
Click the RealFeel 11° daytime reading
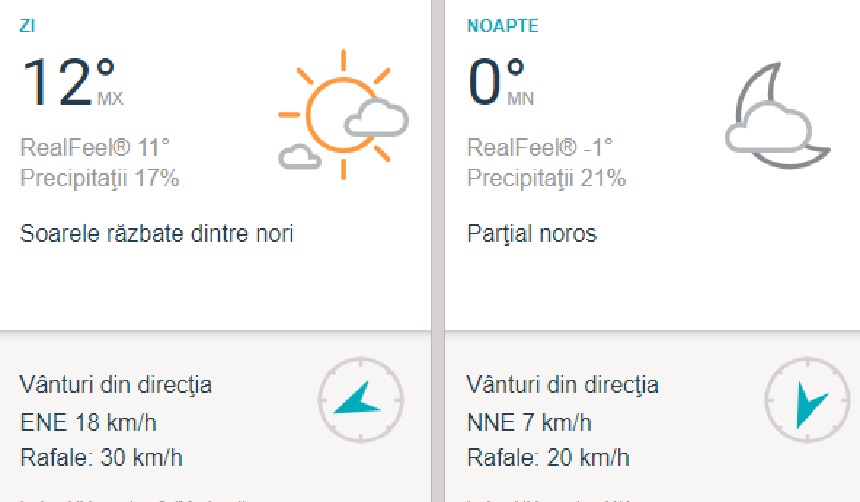pyautogui.click(x=95, y=148)
